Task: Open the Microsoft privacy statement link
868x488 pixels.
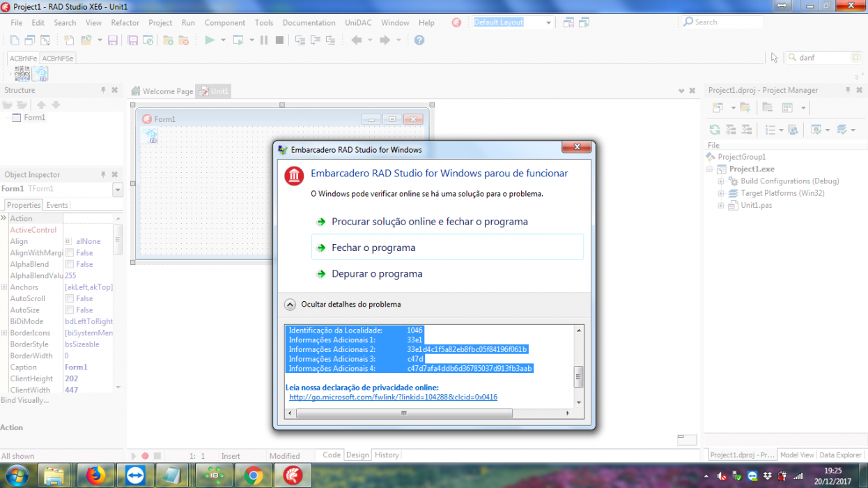Action: point(393,397)
